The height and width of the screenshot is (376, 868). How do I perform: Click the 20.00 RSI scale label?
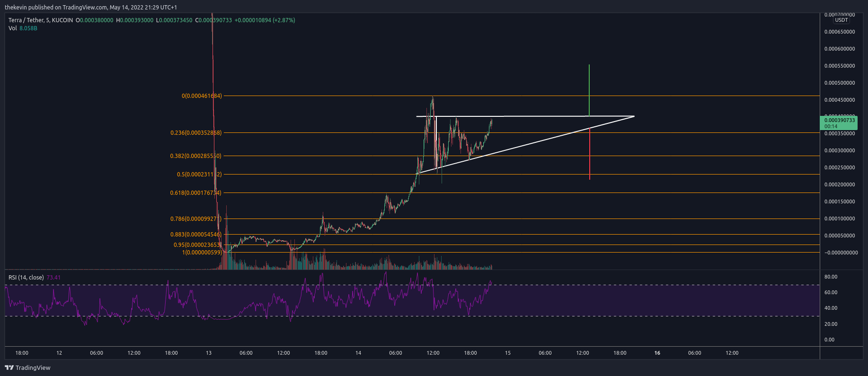click(x=831, y=324)
